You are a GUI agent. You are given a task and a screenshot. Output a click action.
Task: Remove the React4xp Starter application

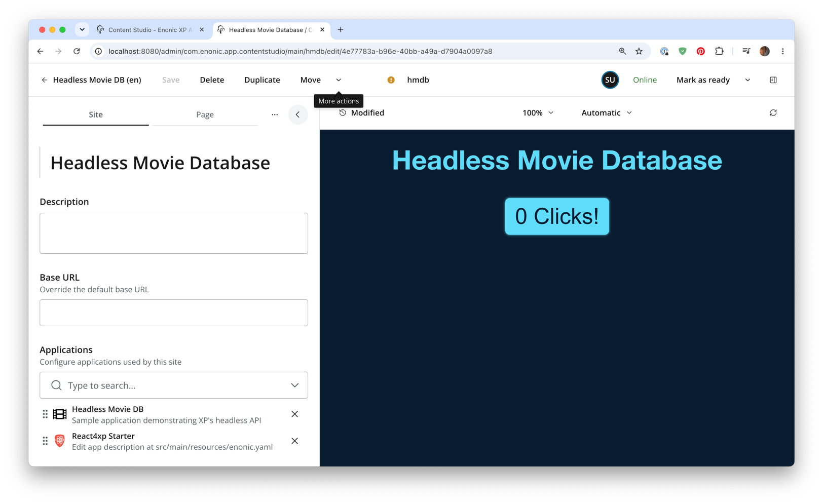tap(294, 441)
